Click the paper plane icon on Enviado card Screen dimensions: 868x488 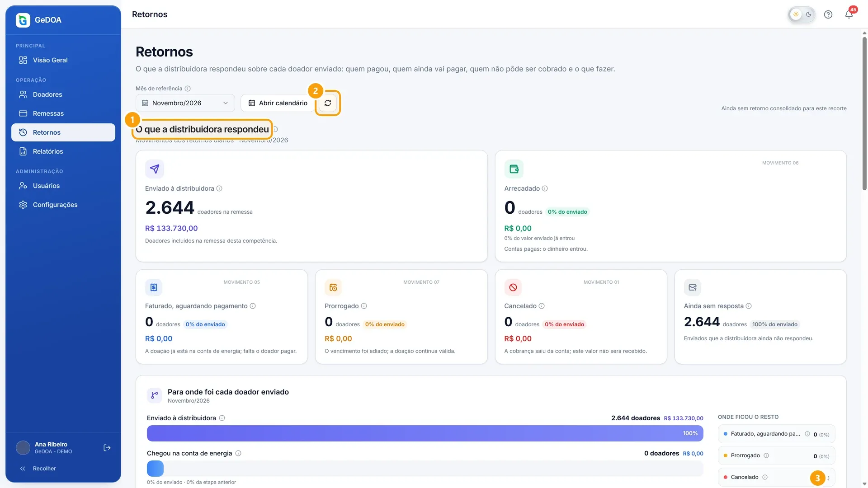[x=155, y=169]
